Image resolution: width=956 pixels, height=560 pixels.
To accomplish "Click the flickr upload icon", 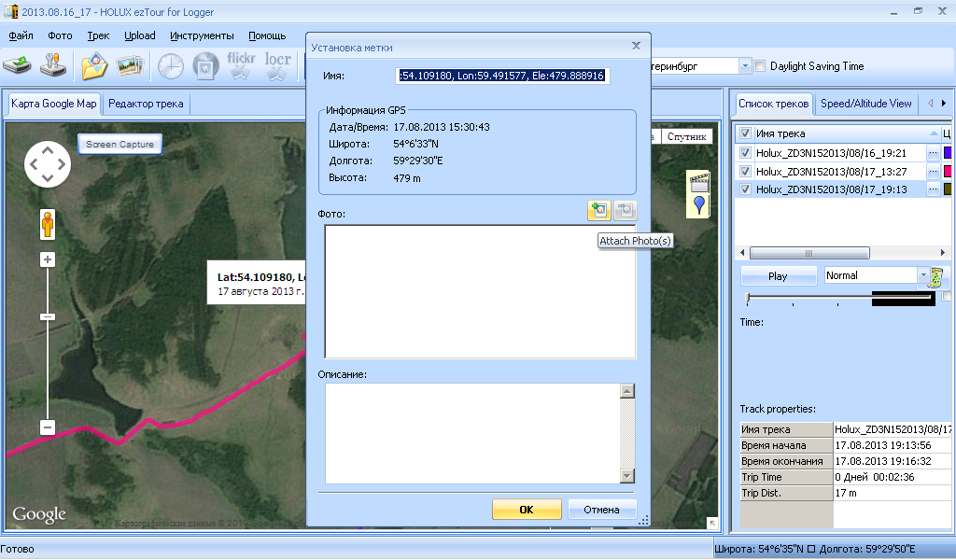I will click(241, 65).
